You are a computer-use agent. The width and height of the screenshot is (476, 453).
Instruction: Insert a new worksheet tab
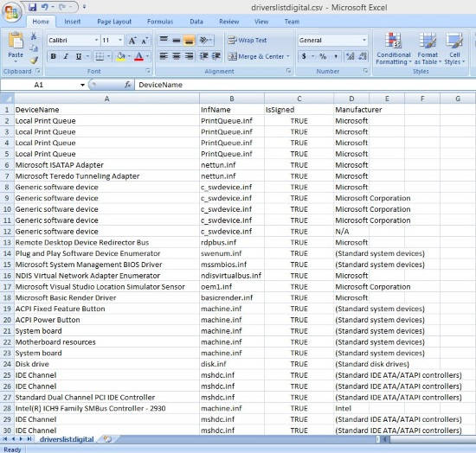[107, 439]
